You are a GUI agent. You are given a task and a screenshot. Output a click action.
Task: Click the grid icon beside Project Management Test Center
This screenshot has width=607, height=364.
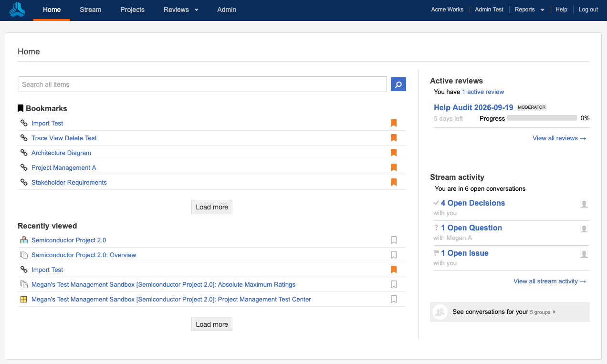24,299
